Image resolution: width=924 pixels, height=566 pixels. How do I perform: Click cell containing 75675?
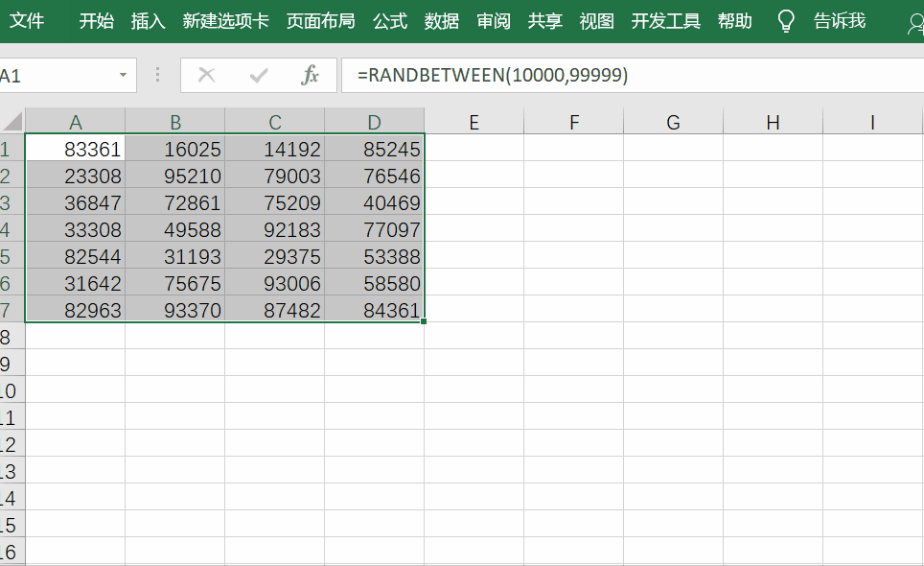[175, 284]
